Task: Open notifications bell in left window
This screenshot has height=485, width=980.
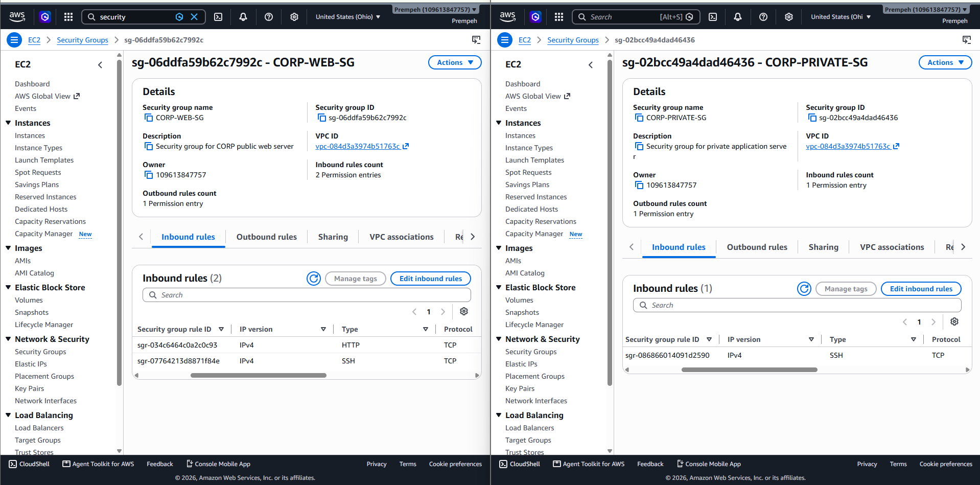Action: tap(243, 17)
